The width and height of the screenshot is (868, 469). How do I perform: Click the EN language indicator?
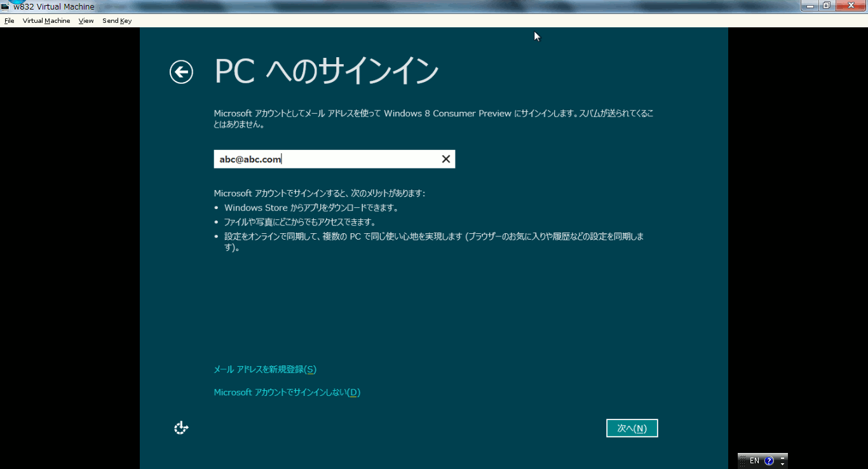754,461
